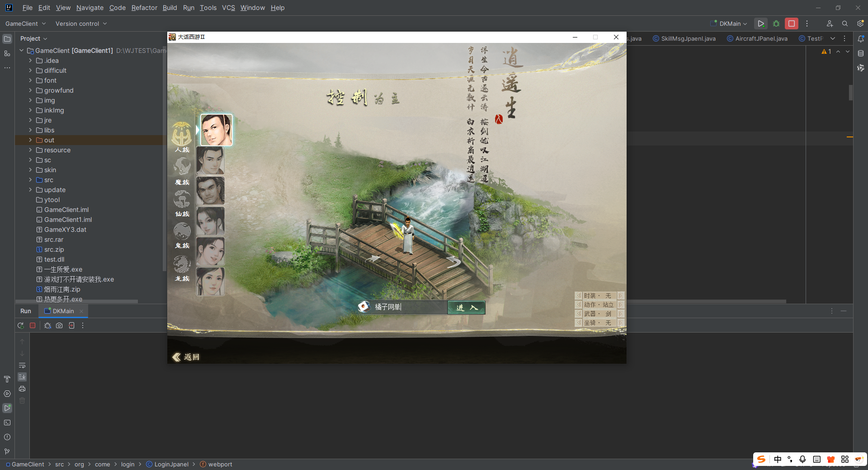The width and height of the screenshot is (868, 470).
Task: Open the GameClient project dropdown
Action: [x=26, y=23]
